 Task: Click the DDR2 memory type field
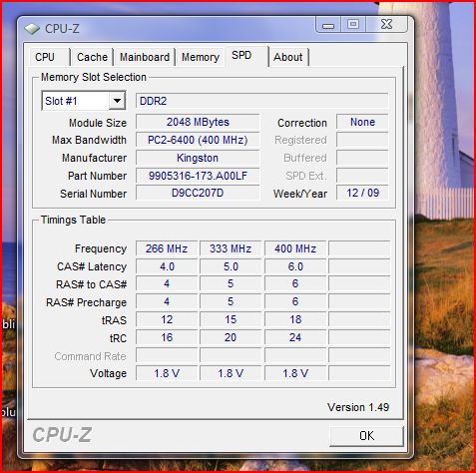point(261,101)
